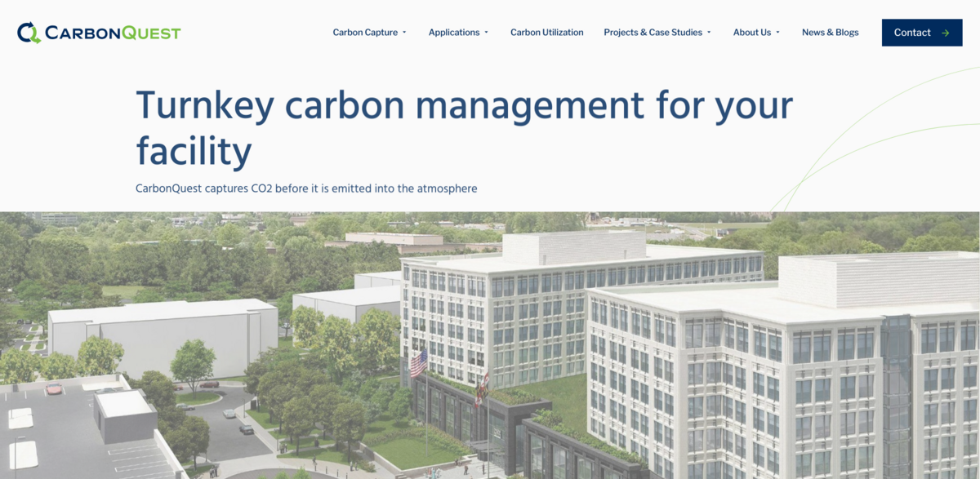The width and height of the screenshot is (980, 479).
Task: Click the chevron beside About Us
Action: [x=777, y=32]
